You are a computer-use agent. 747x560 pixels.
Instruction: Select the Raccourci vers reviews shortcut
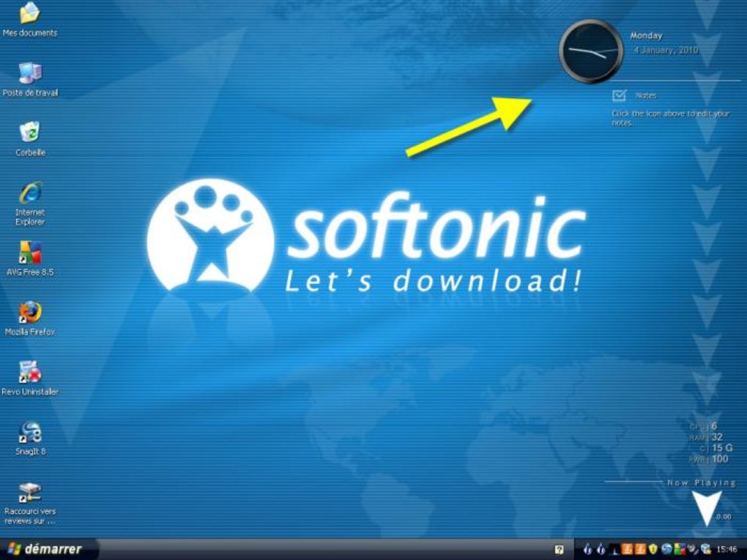click(30, 493)
